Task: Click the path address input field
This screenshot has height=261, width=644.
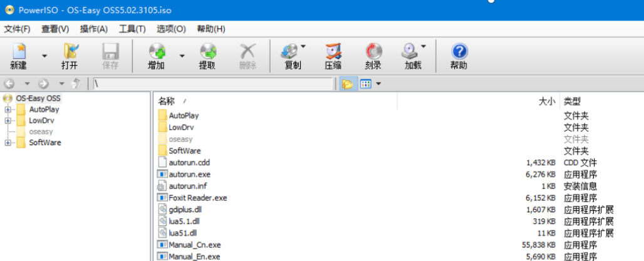Action: tap(213, 84)
